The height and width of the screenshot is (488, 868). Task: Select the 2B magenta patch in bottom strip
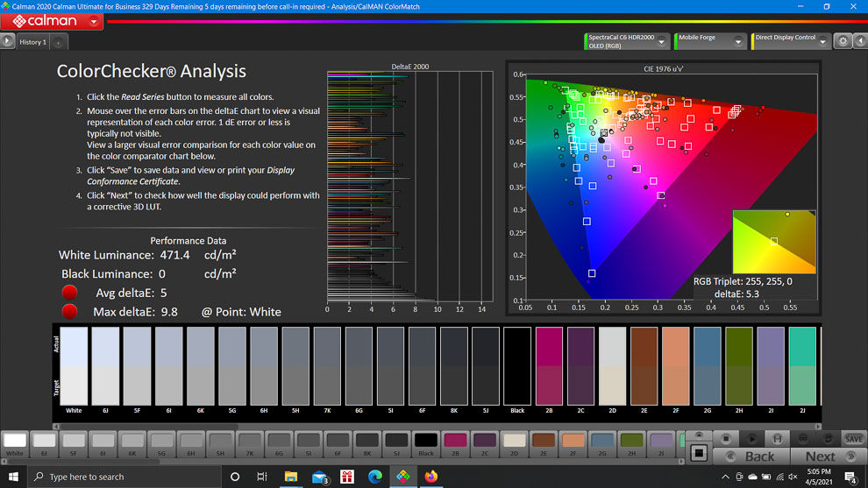pyautogui.click(x=455, y=444)
